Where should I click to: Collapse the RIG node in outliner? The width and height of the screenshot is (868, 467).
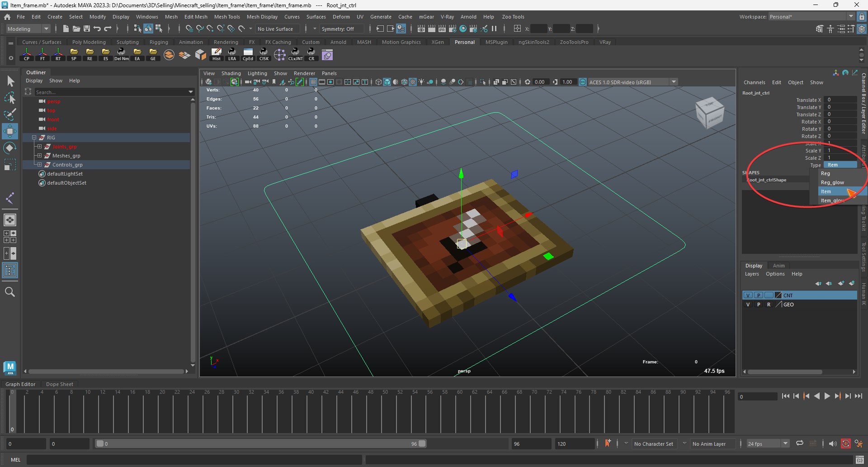(x=34, y=138)
